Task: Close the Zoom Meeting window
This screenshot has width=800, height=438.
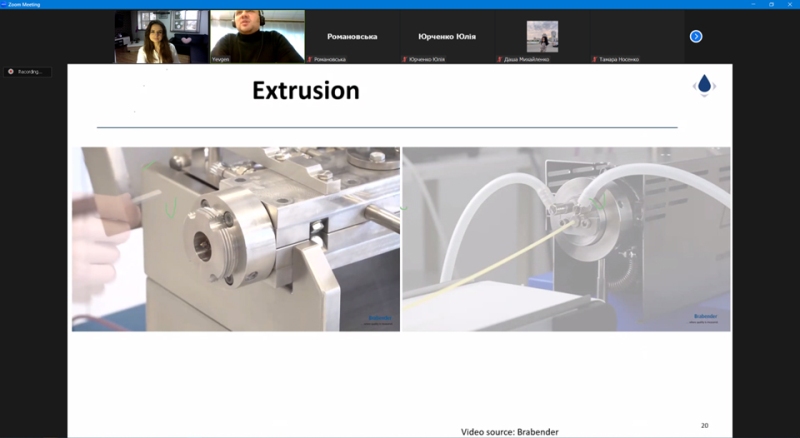Action: (x=790, y=4)
